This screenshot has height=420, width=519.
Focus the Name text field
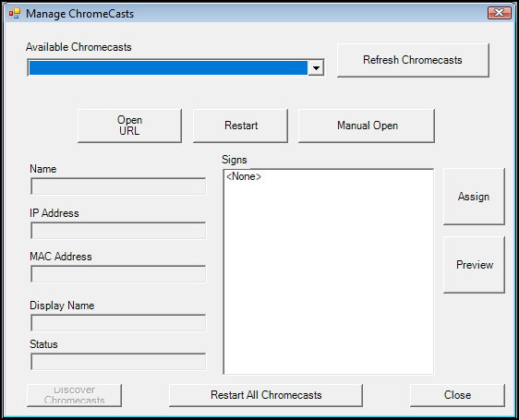click(x=118, y=186)
